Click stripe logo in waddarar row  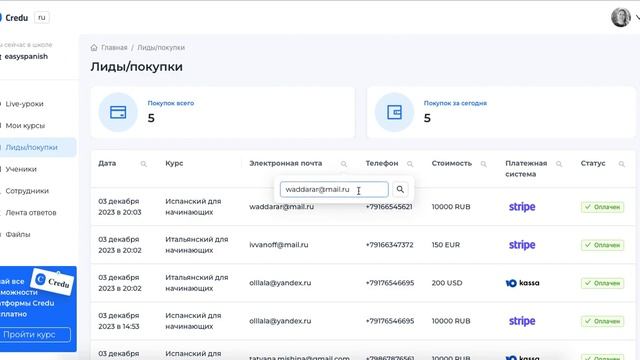pyautogui.click(x=522, y=207)
